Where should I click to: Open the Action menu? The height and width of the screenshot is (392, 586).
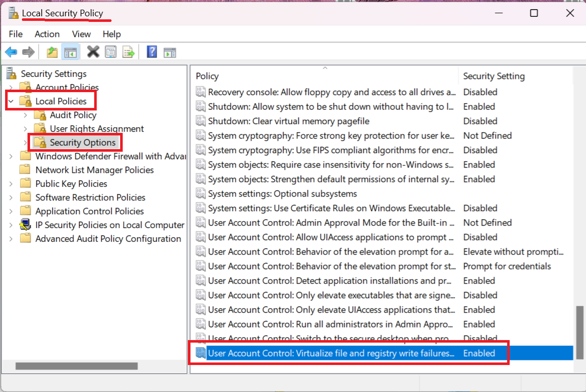(x=47, y=34)
